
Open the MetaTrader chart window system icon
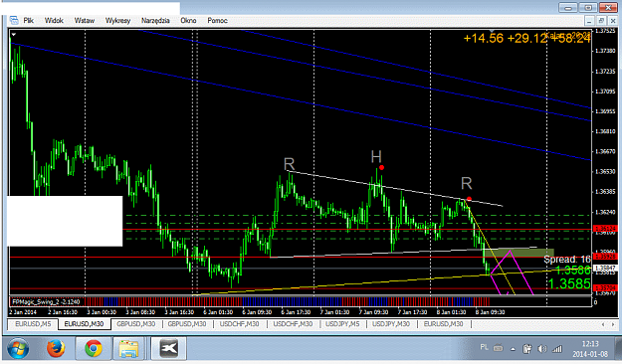pyautogui.click(x=14, y=20)
